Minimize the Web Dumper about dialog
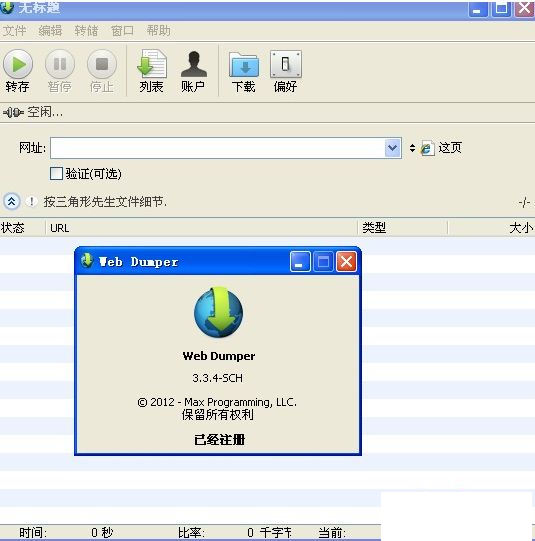The image size is (535, 541). click(300, 262)
